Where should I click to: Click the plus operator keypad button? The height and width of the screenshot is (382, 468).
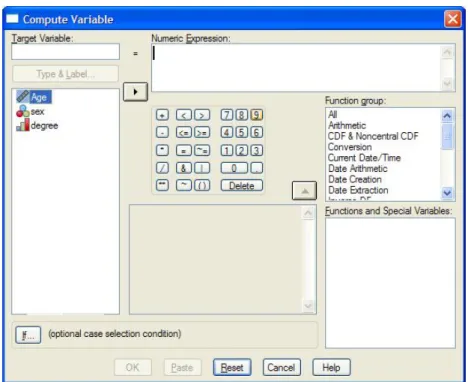tap(162, 115)
